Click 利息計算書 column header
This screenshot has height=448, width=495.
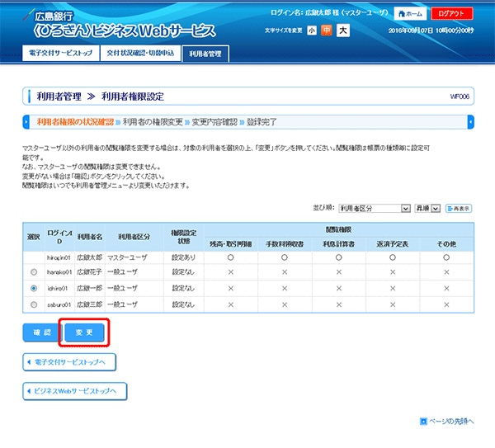pyautogui.click(x=339, y=244)
